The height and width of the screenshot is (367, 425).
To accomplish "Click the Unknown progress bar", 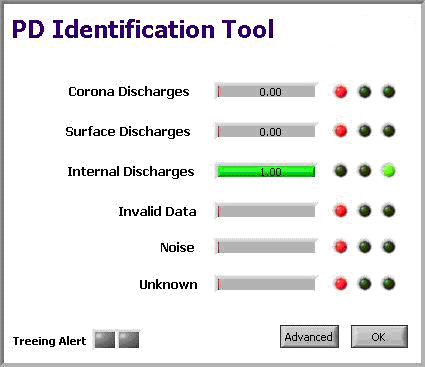I will coord(266,284).
